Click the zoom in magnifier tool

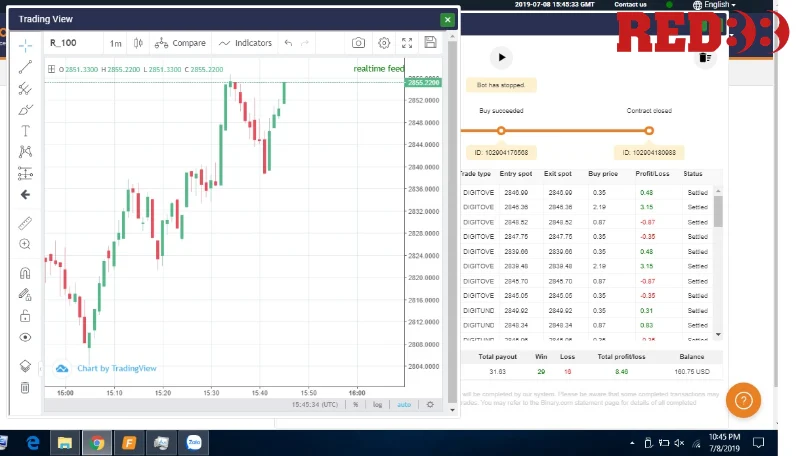point(26,244)
